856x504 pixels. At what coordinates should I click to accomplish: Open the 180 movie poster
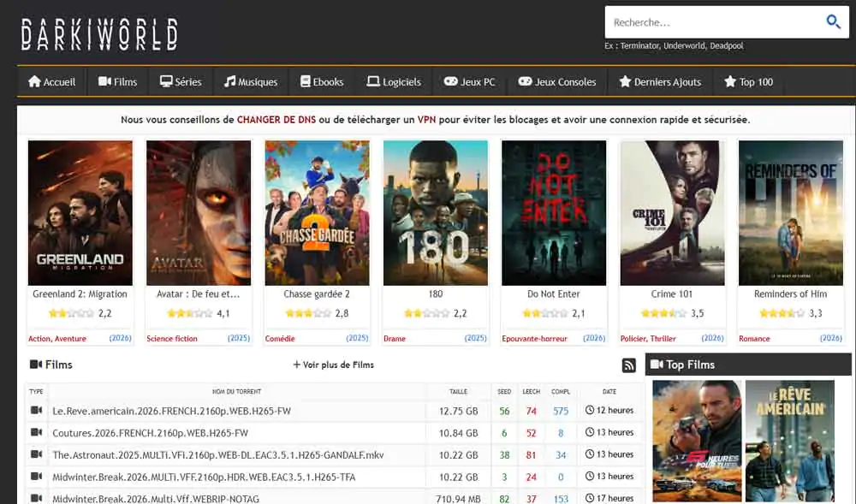coord(436,213)
